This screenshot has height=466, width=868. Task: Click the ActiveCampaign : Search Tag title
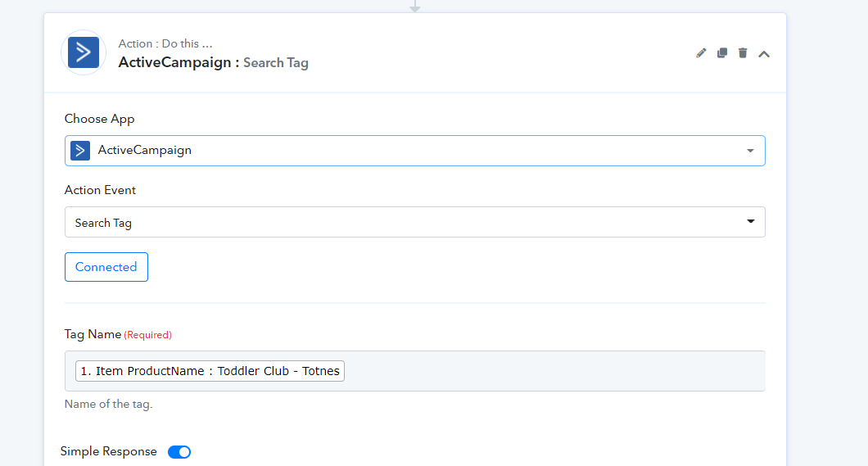[x=213, y=62]
